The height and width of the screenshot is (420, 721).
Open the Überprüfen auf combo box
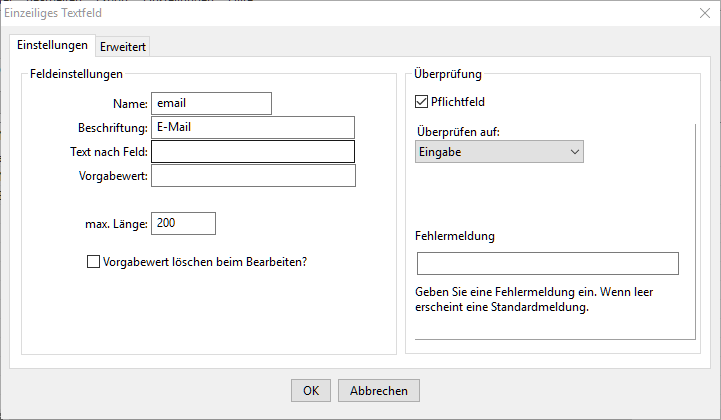point(499,152)
